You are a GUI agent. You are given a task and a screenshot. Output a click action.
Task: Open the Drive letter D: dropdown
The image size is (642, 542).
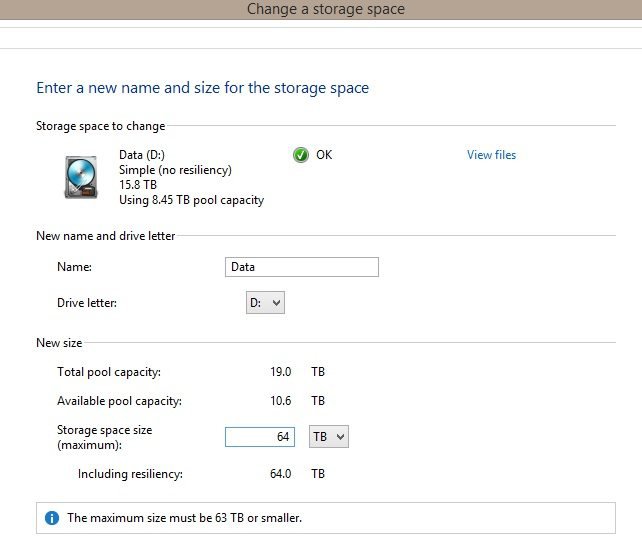pyautogui.click(x=265, y=303)
